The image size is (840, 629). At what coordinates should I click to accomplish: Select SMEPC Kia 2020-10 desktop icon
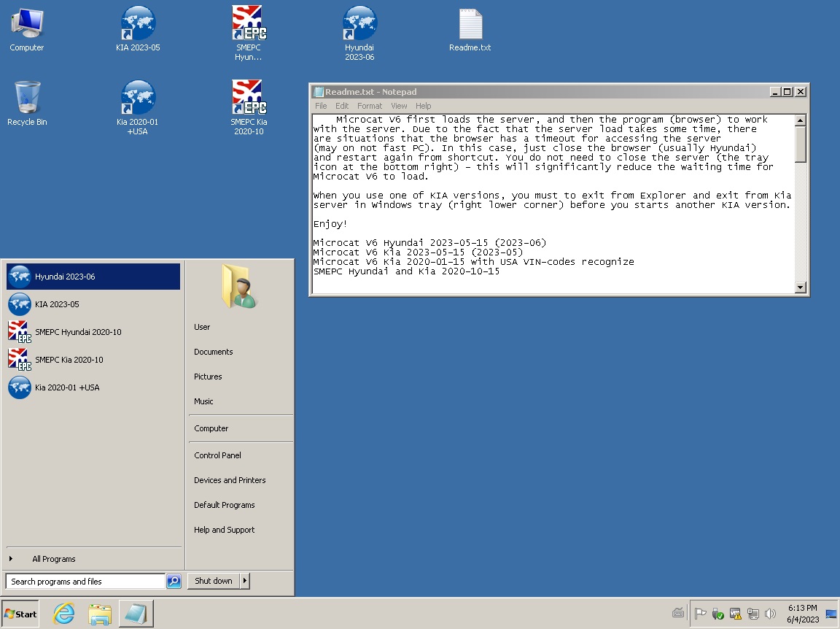(249, 107)
